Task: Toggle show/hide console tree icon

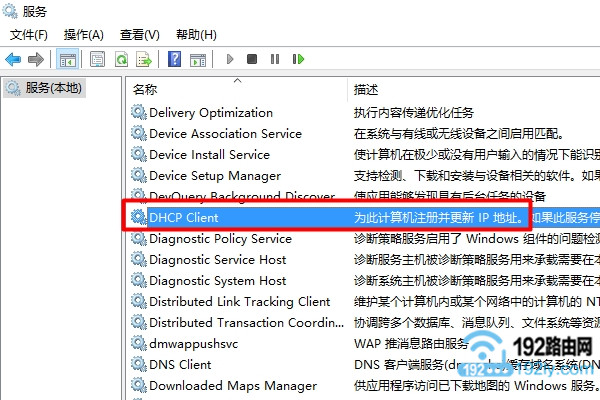Action: point(67,59)
